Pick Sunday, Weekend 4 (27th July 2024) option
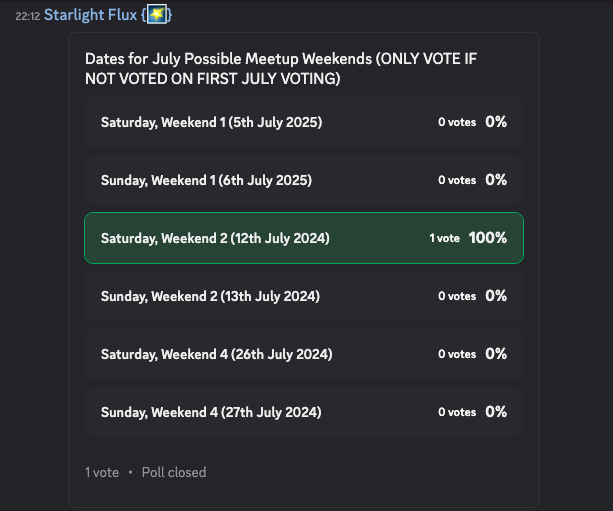 pyautogui.click(x=304, y=412)
